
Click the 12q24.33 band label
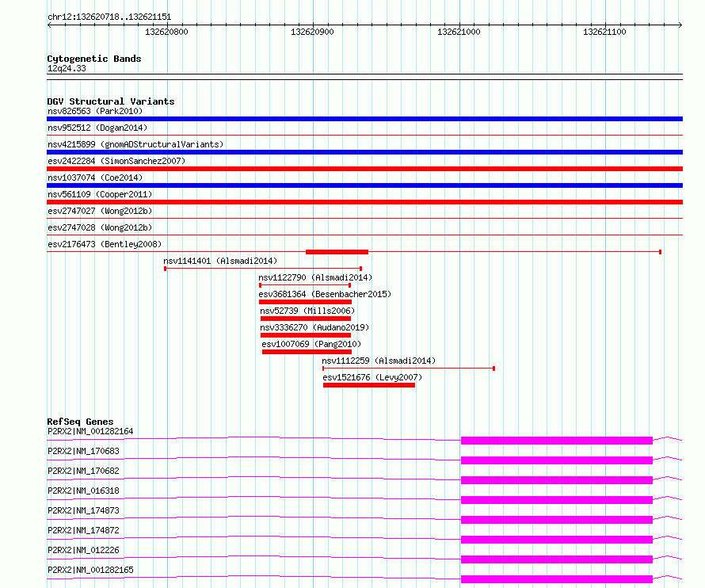pyautogui.click(x=67, y=68)
